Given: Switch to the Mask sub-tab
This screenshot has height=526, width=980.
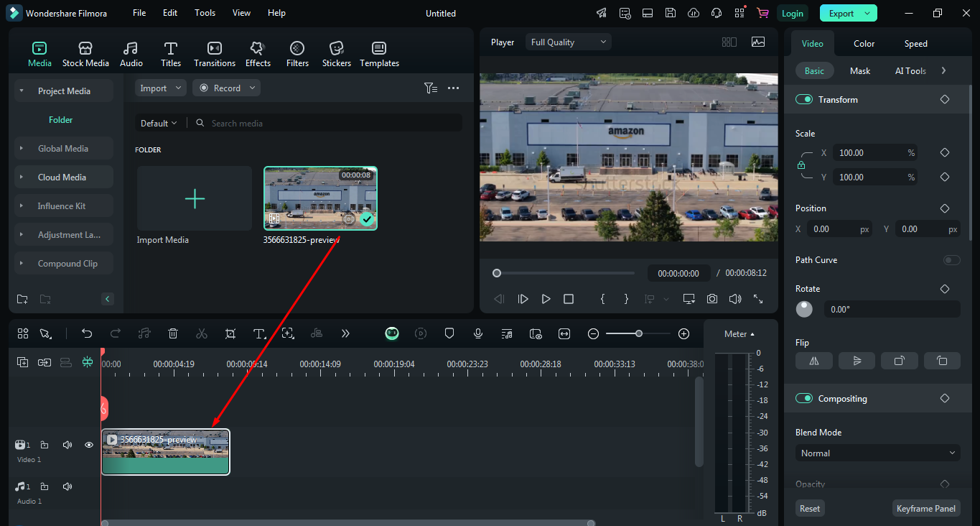Looking at the screenshot, I should pos(860,71).
